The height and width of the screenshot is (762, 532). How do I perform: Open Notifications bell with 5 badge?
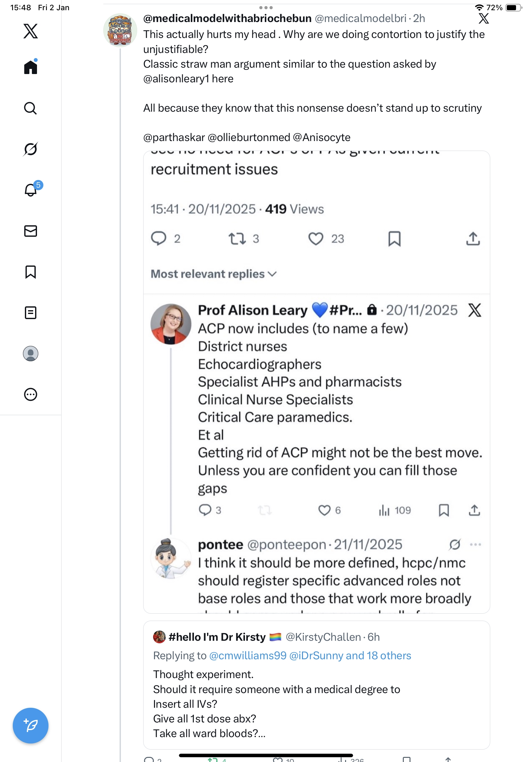31,190
